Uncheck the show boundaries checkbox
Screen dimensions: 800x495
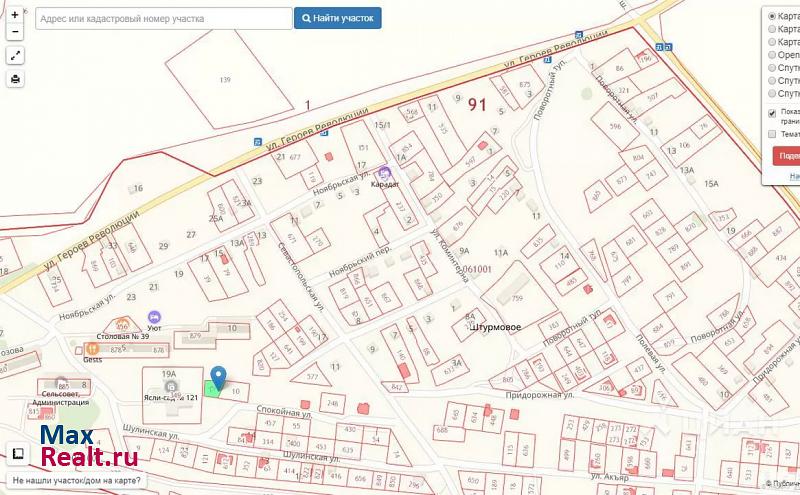pos(771,113)
